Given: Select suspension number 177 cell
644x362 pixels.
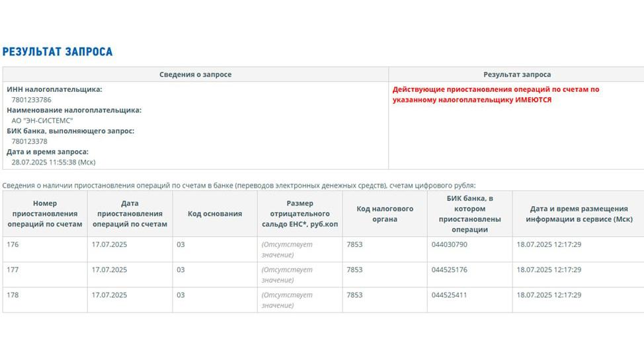Looking at the screenshot, I should tap(13, 270).
